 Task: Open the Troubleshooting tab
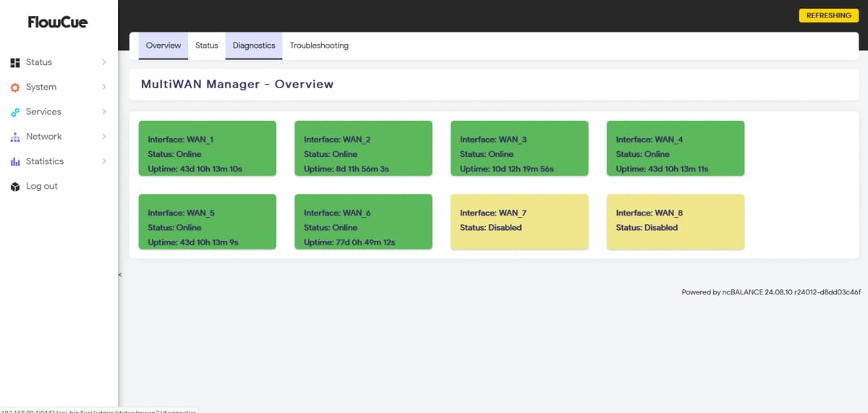tap(319, 46)
